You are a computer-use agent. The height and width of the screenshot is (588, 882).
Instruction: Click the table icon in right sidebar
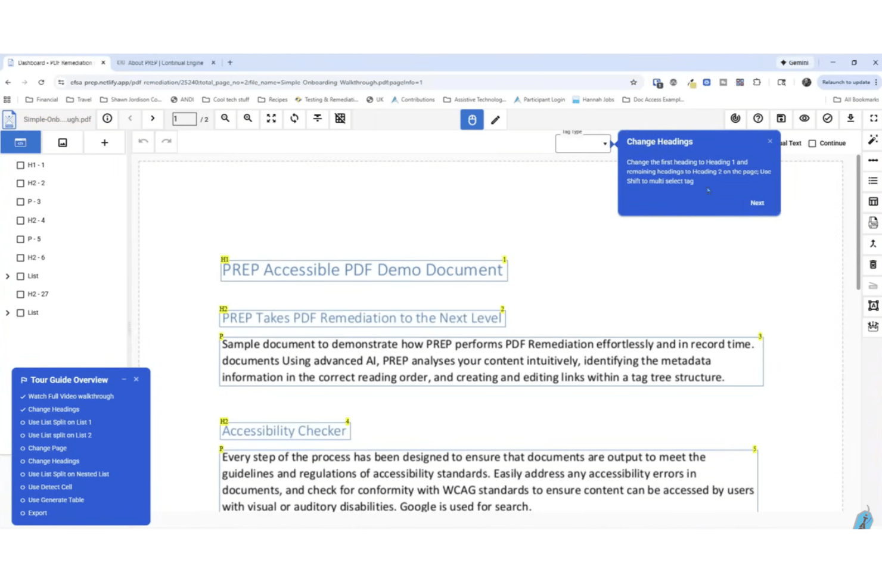[x=873, y=201]
